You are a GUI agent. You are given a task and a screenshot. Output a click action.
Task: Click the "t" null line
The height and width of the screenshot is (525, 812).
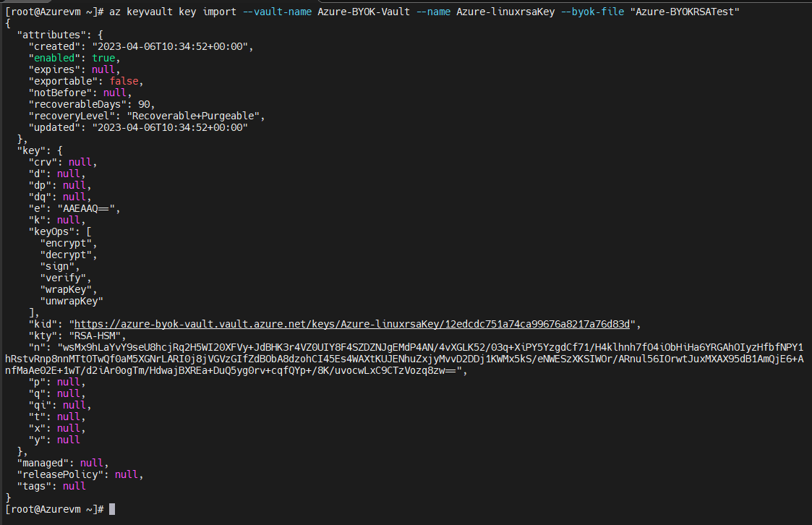tap(56, 417)
